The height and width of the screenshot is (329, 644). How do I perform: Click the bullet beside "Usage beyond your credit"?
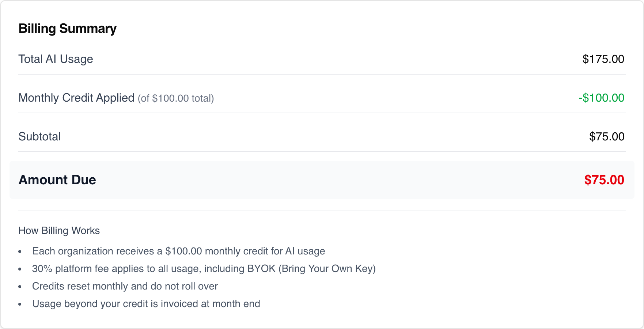[20, 304]
